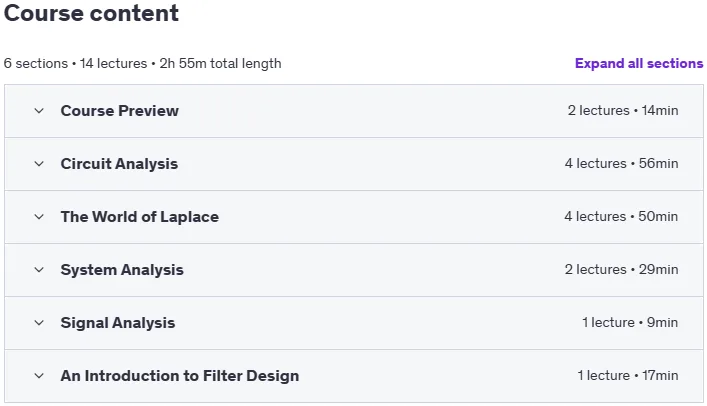Toggle the chevron next to The World of Laplace
The image size is (707, 406).
coord(39,217)
